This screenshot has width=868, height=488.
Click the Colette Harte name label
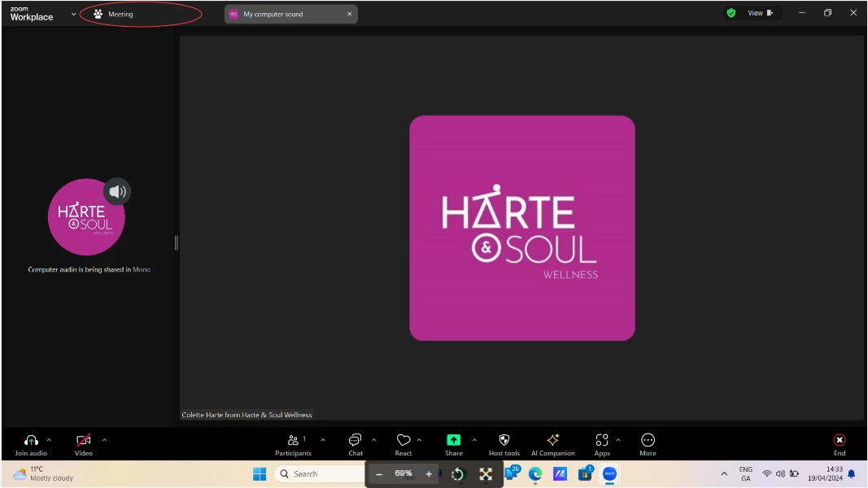(x=246, y=415)
